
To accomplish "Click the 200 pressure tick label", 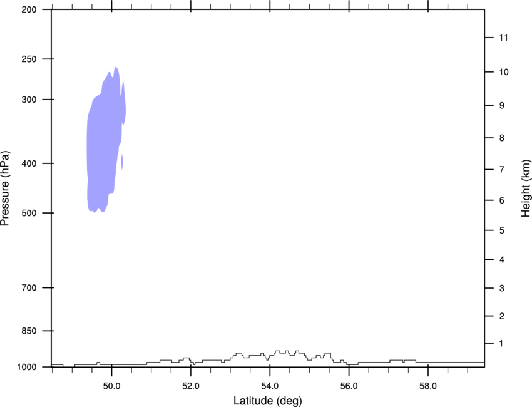I will coord(29,9).
